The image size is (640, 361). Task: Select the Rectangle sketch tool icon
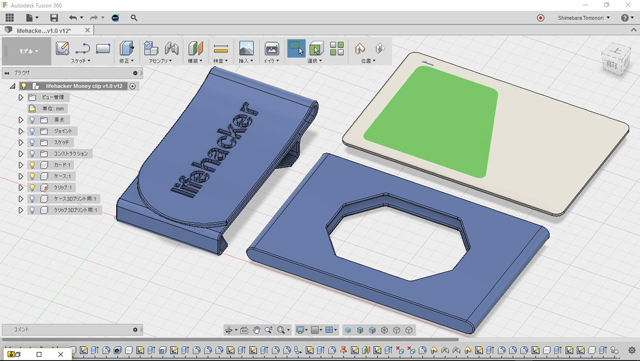coord(103,49)
